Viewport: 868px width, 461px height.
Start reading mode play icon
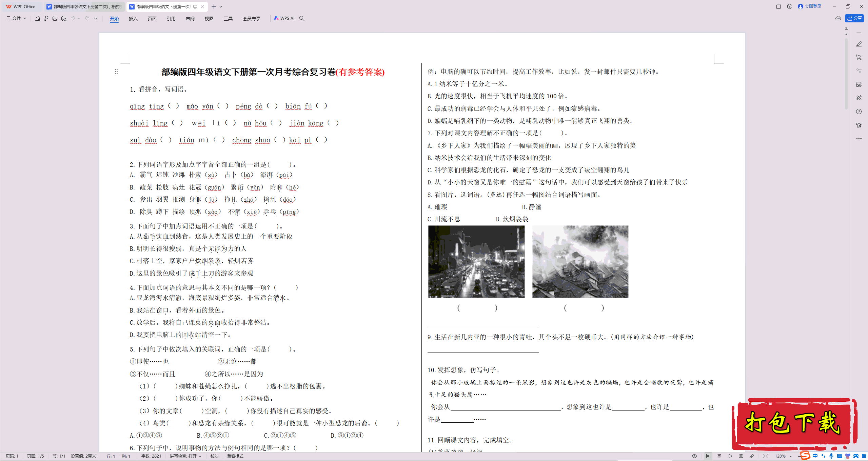coord(730,456)
